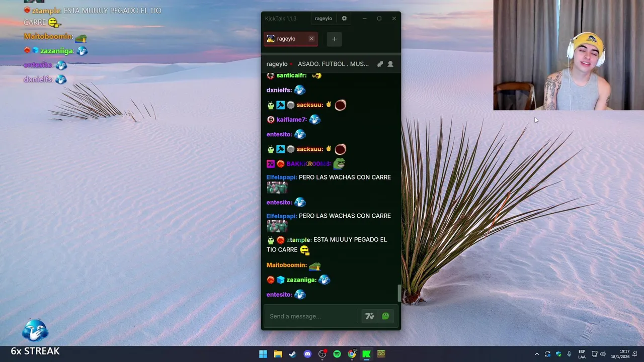
Task: Open File Explorer from taskbar
Action: click(278, 354)
